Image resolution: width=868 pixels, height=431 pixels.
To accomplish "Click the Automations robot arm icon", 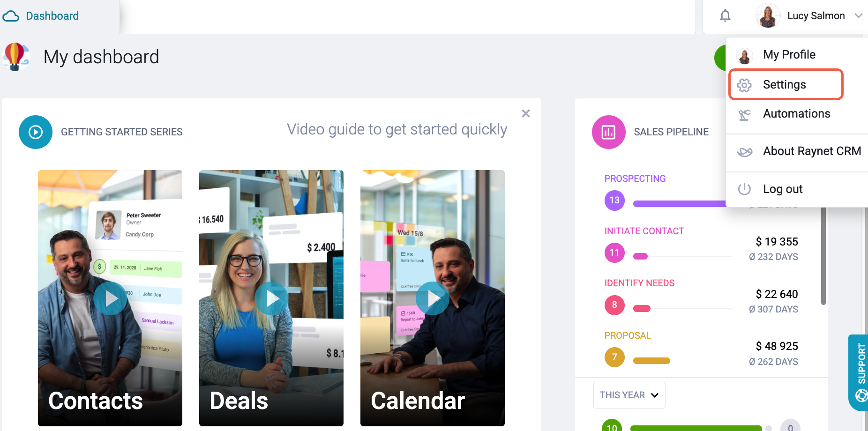I will coord(744,114).
